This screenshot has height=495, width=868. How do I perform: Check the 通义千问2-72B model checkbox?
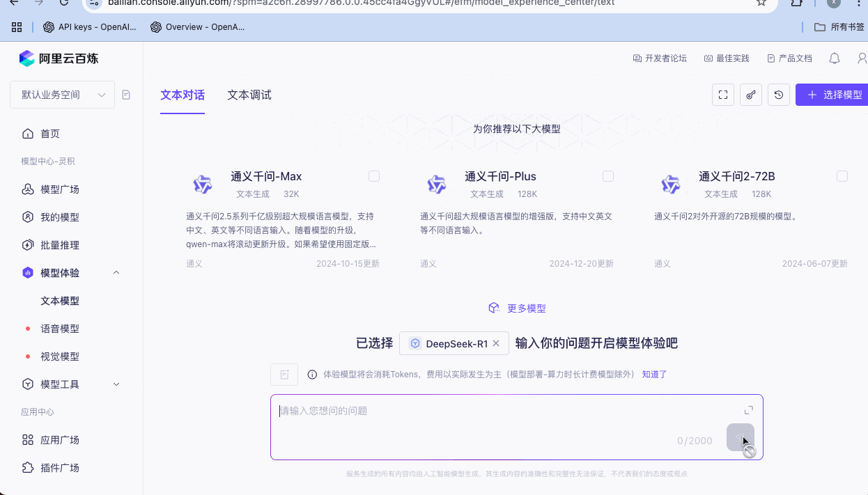(842, 176)
